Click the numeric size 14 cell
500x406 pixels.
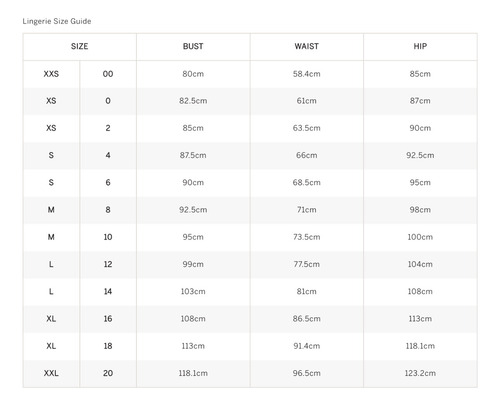tap(108, 291)
